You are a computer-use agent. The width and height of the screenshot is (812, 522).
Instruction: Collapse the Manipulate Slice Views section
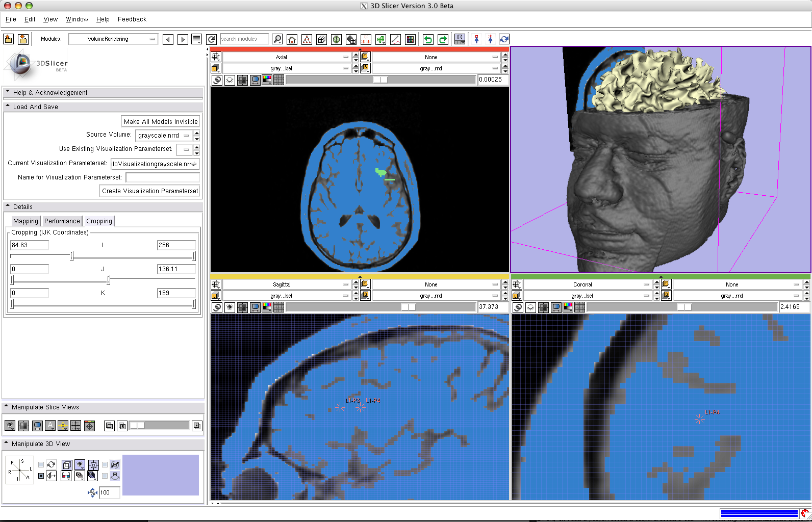7,407
